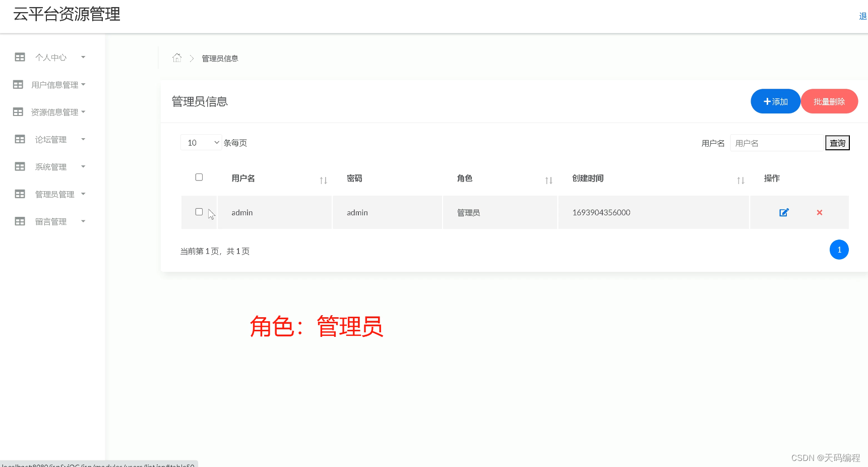Click the 查询 search button
This screenshot has width=868, height=467.
pyautogui.click(x=837, y=143)
